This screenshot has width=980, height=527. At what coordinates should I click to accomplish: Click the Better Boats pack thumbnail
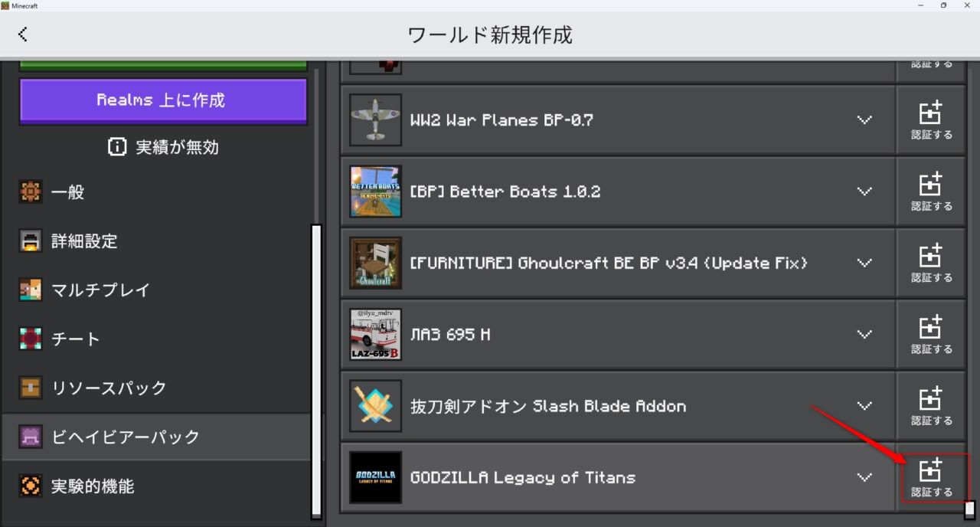[x=376, y=191]
